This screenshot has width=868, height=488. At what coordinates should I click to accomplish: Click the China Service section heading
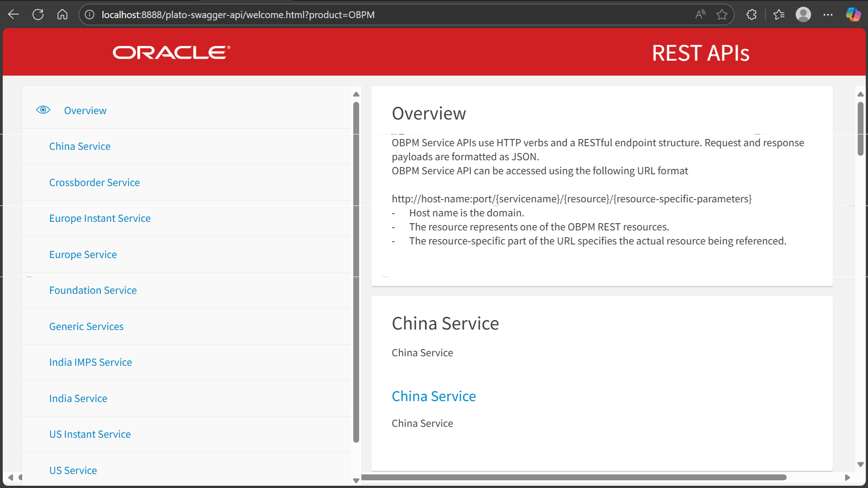point(445,323)
